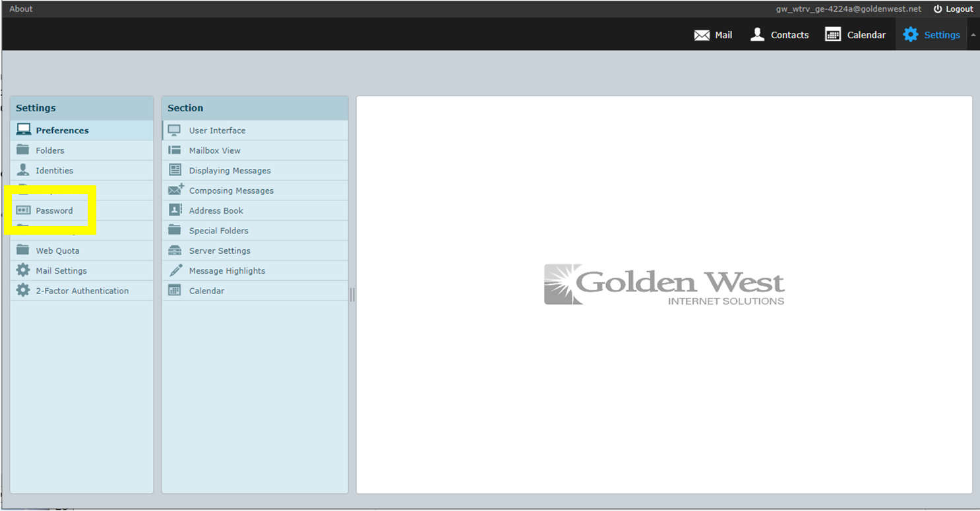Select the Composing Messages pencil icon
This screenshot has height=511, width=980.
[174, 190]
